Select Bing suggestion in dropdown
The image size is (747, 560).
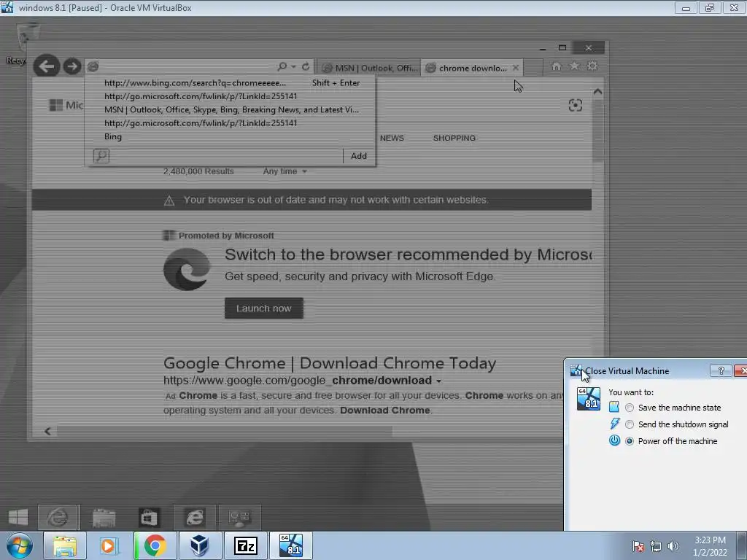pos(231,136)
